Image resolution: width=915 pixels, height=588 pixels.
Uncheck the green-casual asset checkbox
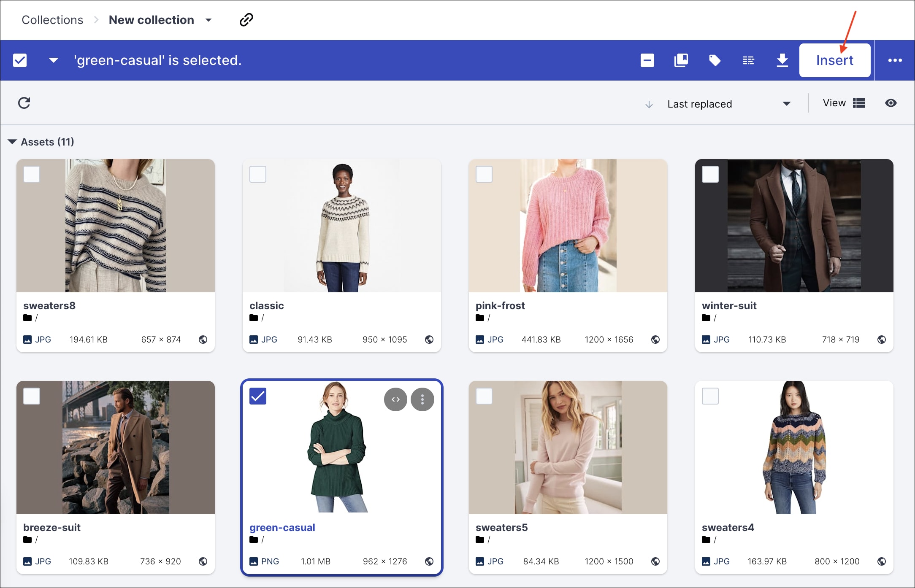258,396
